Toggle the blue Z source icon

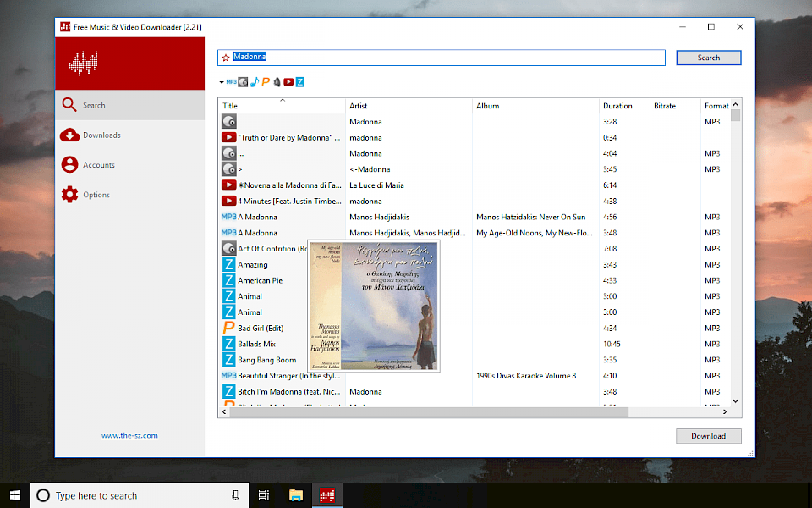(x=299, y=82)
